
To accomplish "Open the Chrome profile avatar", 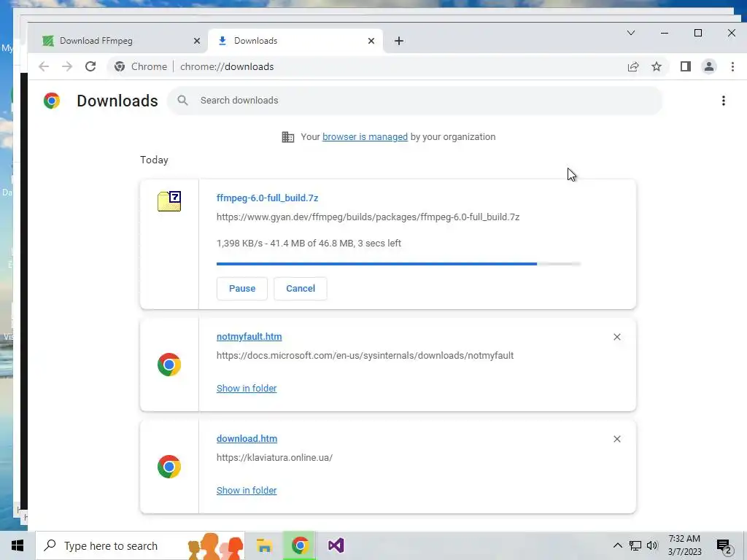I will click(709, 66).
